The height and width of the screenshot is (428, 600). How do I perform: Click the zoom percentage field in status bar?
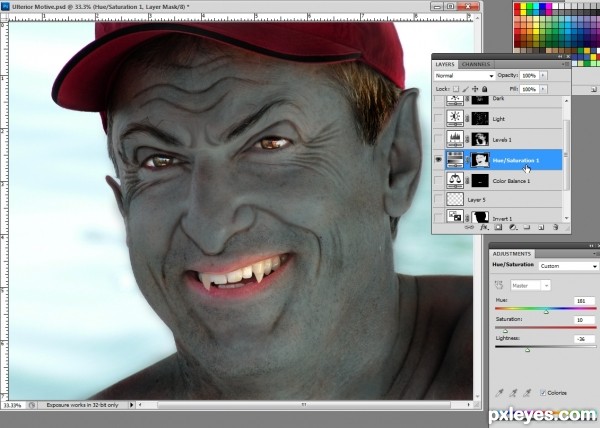[13, 405]
